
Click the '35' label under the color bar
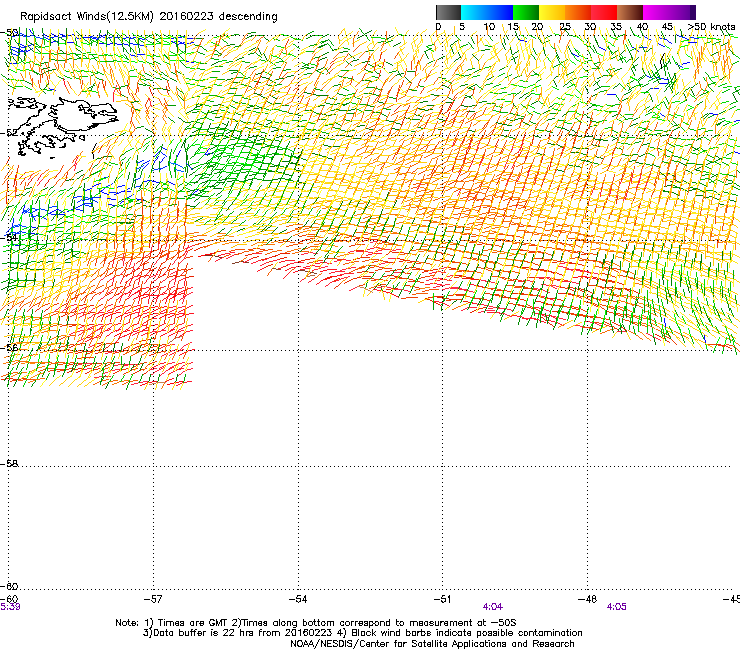tap(616, 27)
